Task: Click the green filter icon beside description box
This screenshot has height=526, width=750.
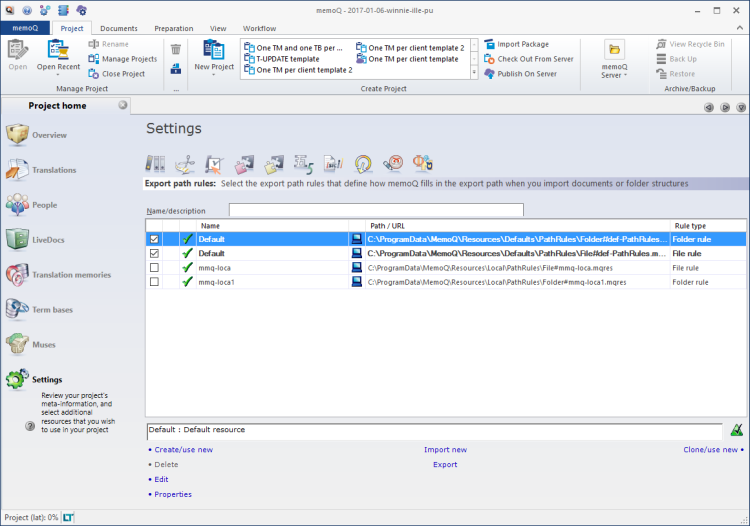Action: tap(736, 430)
